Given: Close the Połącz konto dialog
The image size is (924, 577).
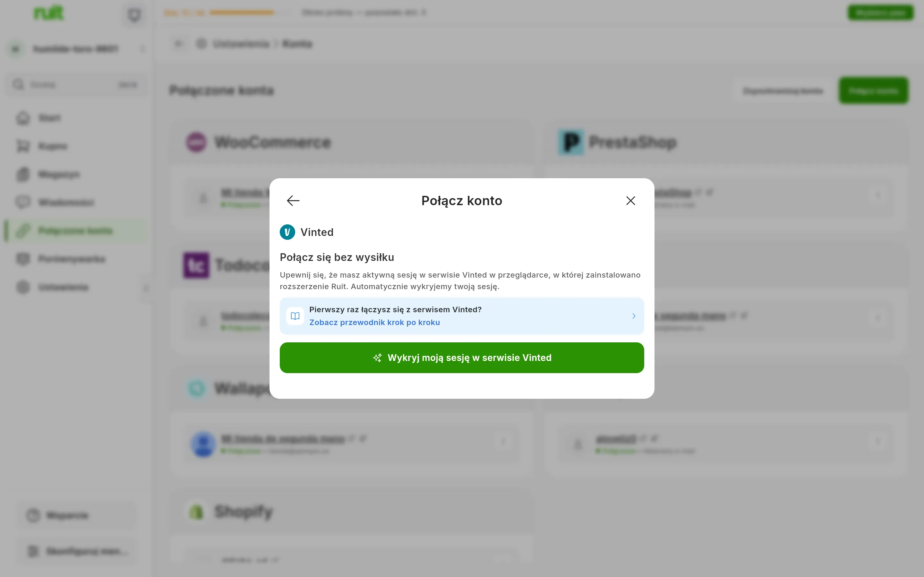Looking at the screenshot, I should [630, 201].
